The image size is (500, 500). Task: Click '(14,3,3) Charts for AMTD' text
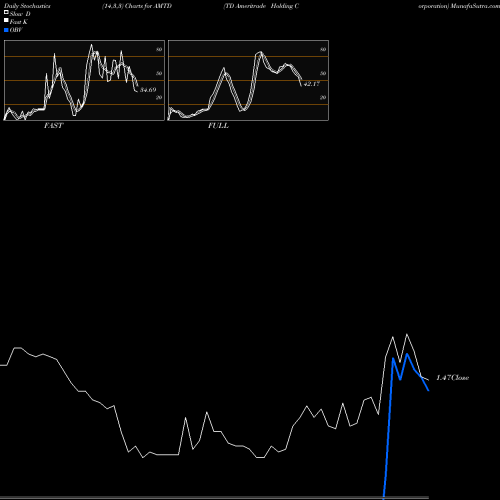(137, 6)
